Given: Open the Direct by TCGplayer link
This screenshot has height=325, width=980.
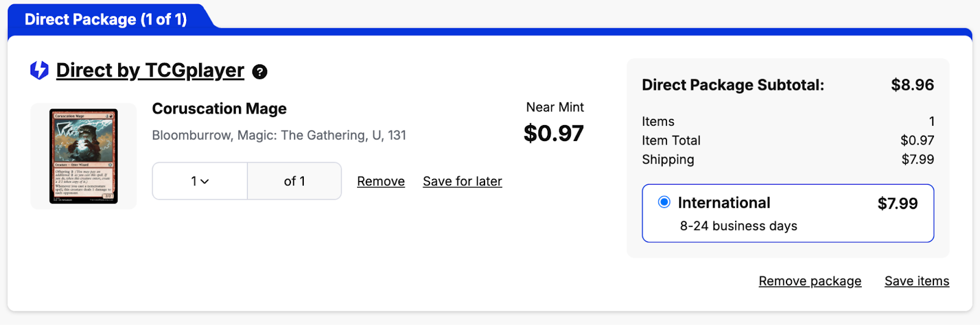Looking at the screenshot, I should pyautogui.click(x=150, y=71).
